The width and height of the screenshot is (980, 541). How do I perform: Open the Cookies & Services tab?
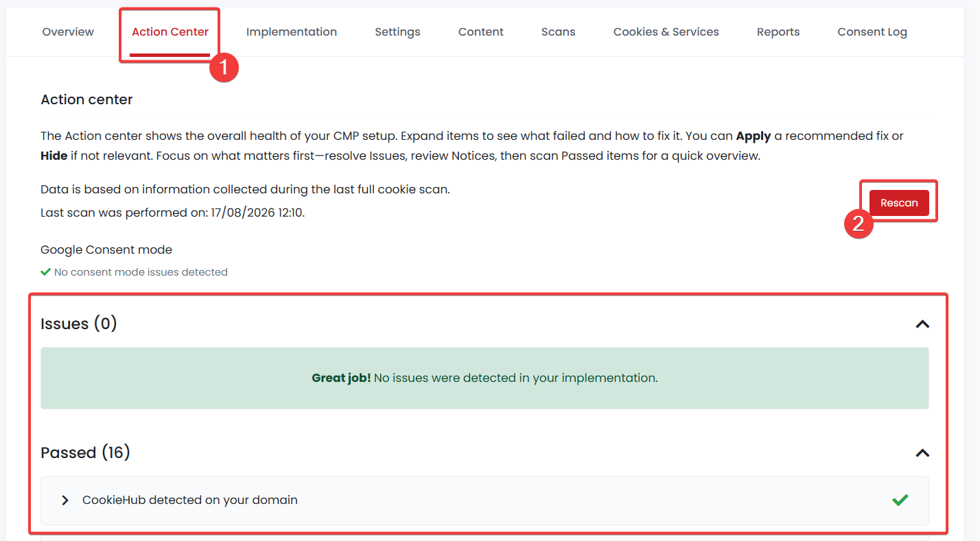point(666,32)
